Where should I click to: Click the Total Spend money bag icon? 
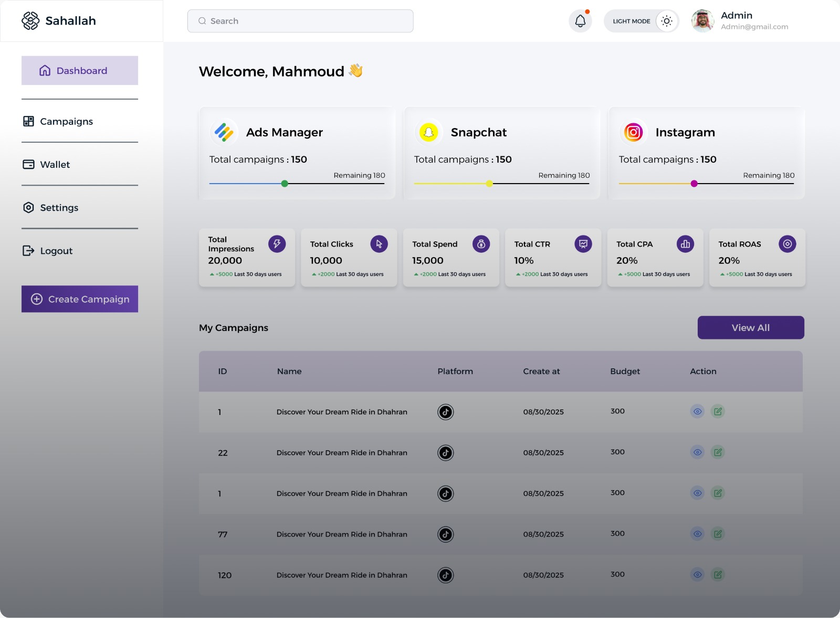click(481, 244)
